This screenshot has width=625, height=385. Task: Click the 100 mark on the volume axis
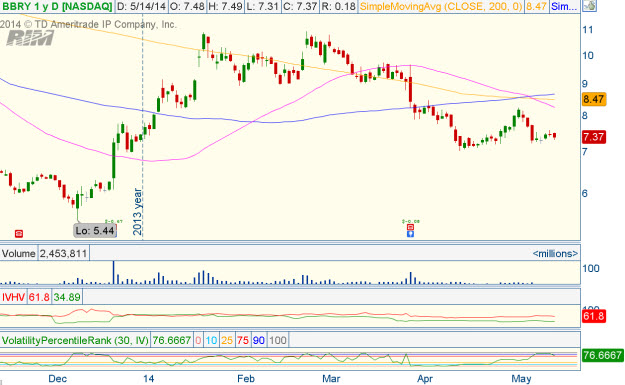tap(591, 269)
